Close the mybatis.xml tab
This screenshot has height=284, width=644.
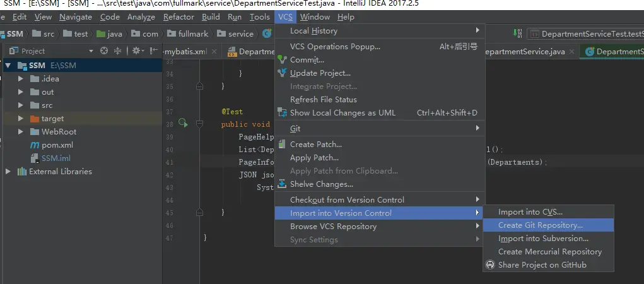[x=214, y=52]
